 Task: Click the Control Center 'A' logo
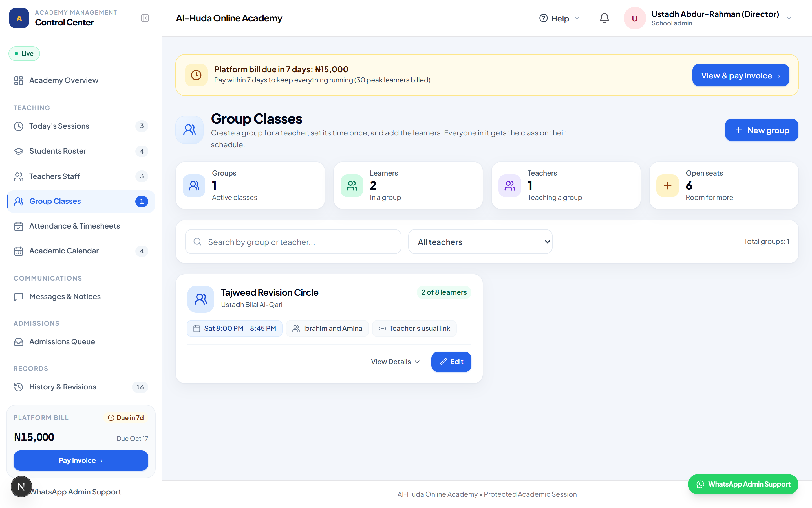[19, 18]
